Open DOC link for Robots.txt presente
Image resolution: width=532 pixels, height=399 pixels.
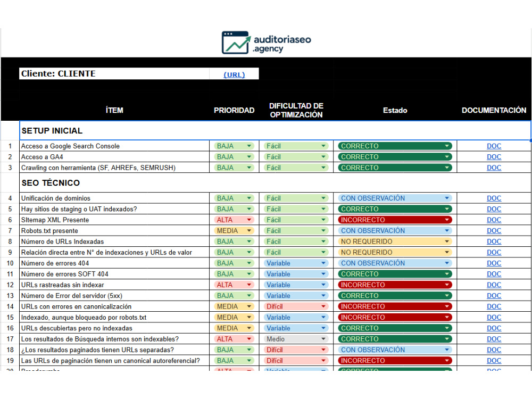coord(494,231)
